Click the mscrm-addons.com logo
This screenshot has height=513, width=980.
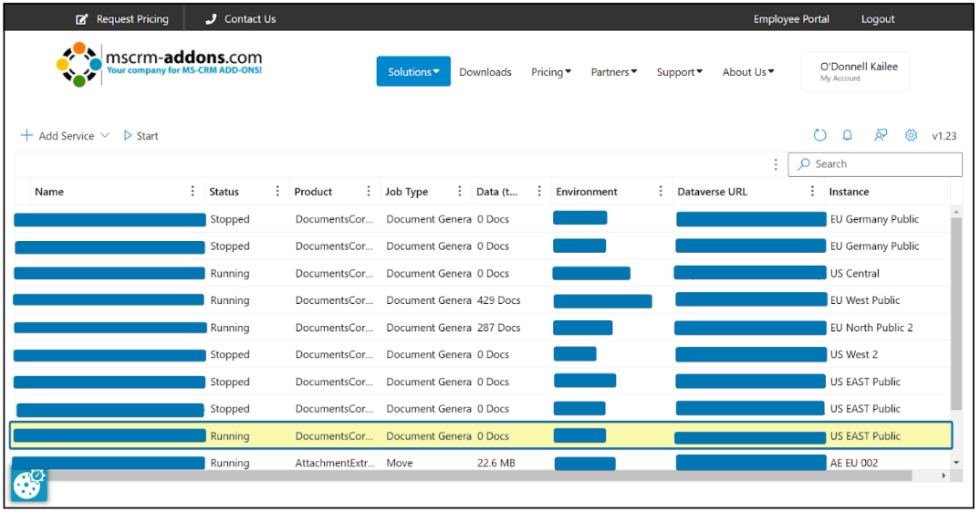click(x=159, y=65)
